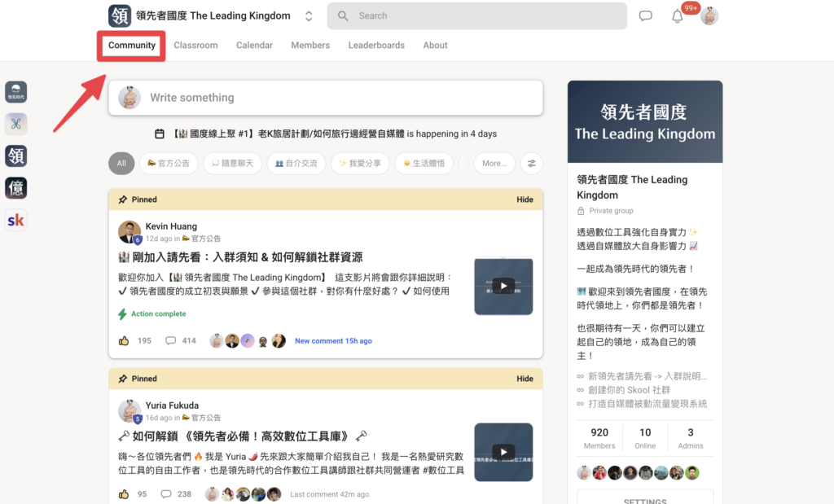Screen dimensions: 834x504
Task: Open the Calendar tab
Action: point(254,46)
